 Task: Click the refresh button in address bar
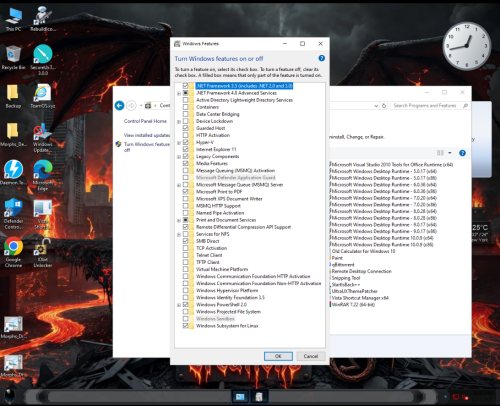[384, 106]
